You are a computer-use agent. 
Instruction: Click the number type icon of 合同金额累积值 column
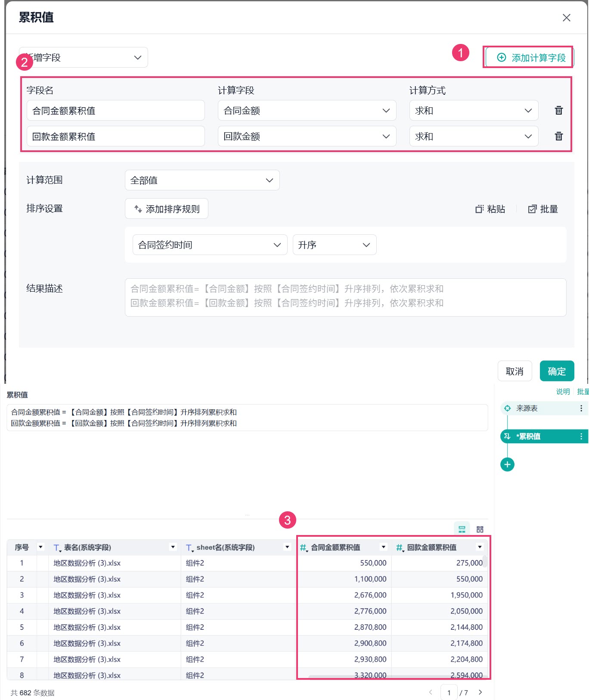pyautogui.click(x=304, y=548)
